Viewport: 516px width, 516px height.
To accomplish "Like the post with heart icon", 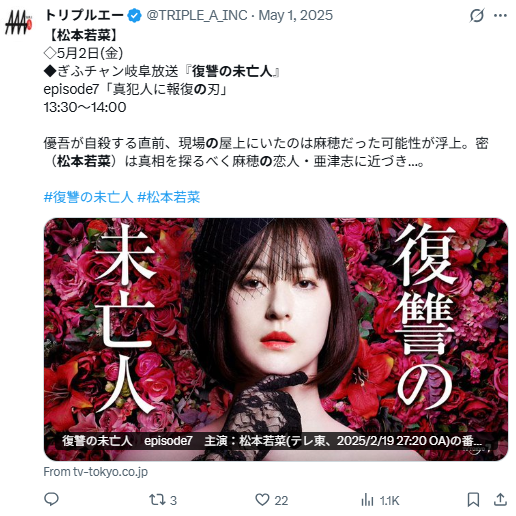I will tap(262, 500).
